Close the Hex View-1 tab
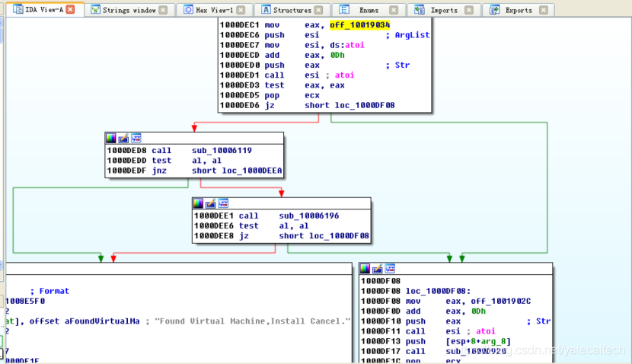This screenshot has height=364, width=632. (x=241, y=10)
